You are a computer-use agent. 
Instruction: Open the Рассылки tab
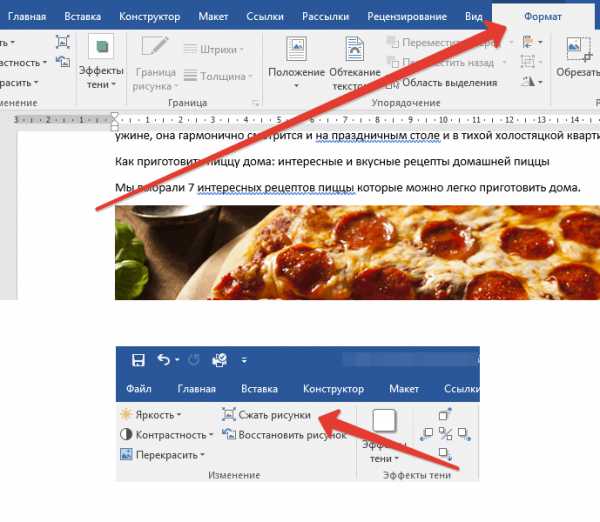[x=325, y=16]
